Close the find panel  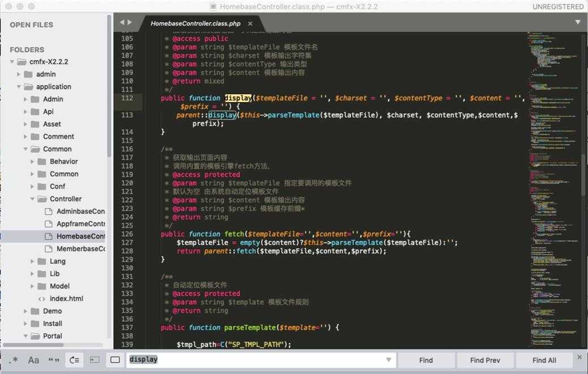click(580, 357)
